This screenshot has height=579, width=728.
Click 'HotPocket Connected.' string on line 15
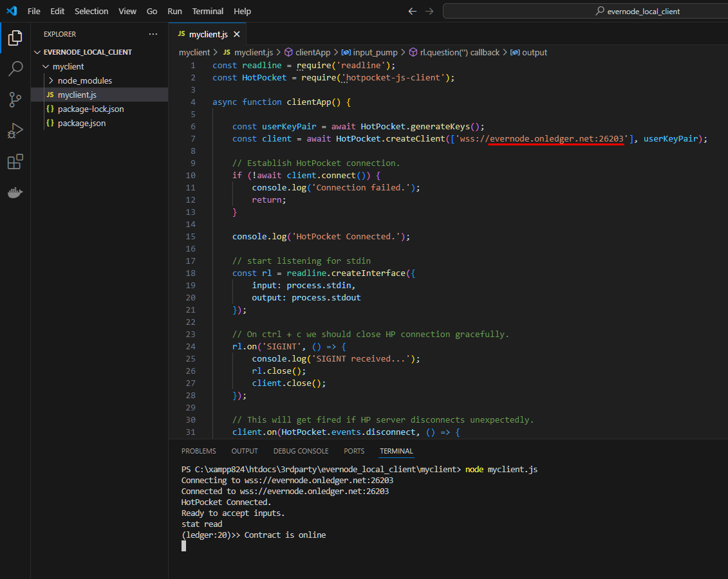[346, 237]
